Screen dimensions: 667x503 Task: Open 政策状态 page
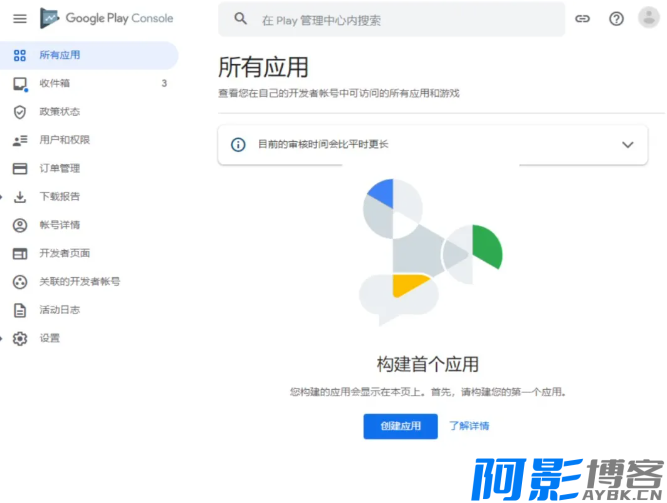coord(60,111)
